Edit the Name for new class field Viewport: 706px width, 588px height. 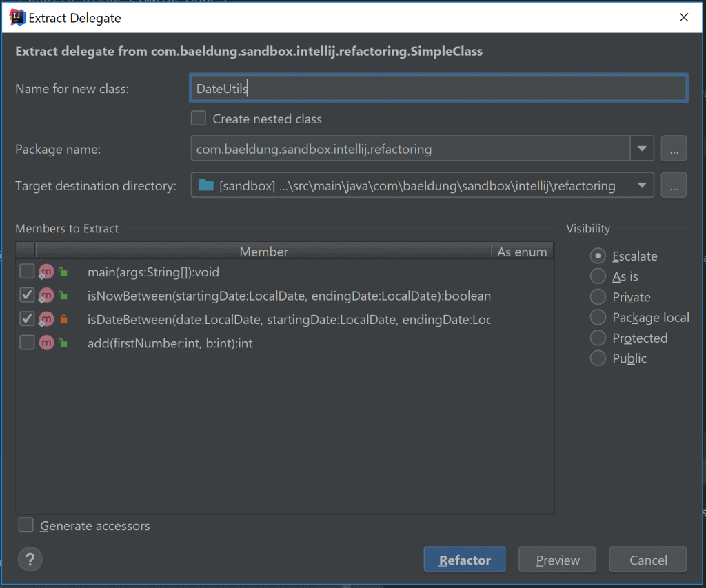(438, 88)
